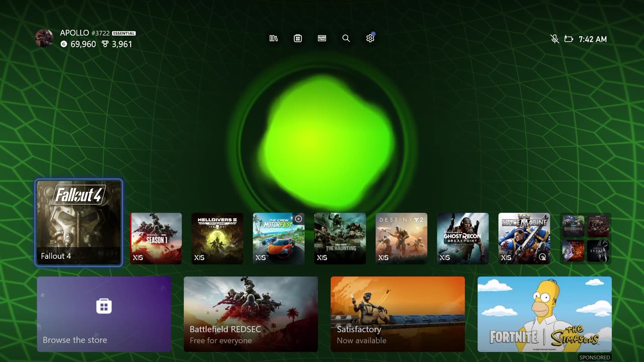644x362 pixels.
Task: Open the Microsoft Store icon in top bar
Action: pos(298,38)
